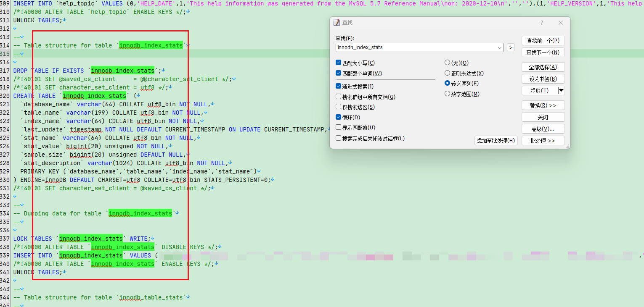Click the ? help button in the Find dialog
This screenshot has height=307, width=644.
pyautogui.click(x=542, y=23)
